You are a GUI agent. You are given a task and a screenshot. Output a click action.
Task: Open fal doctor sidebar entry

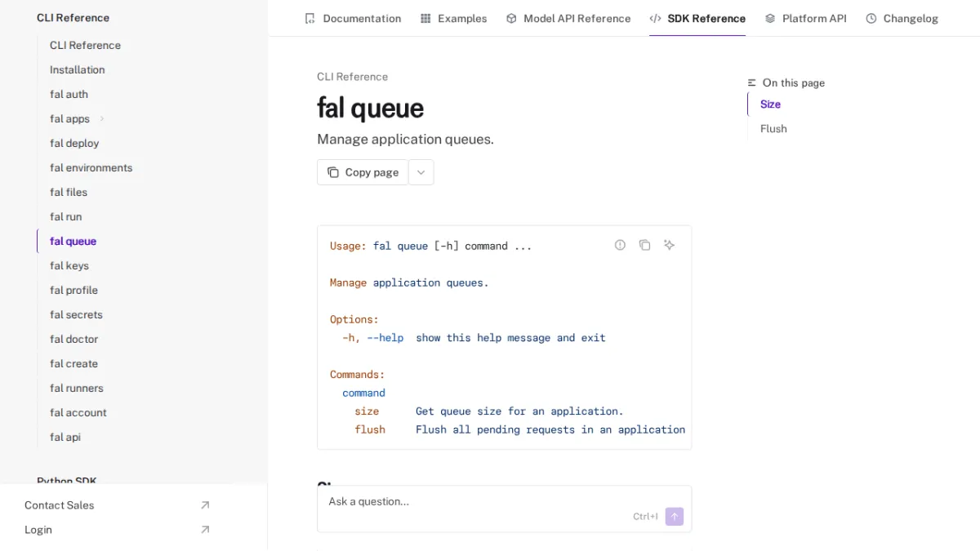[73, 339]
